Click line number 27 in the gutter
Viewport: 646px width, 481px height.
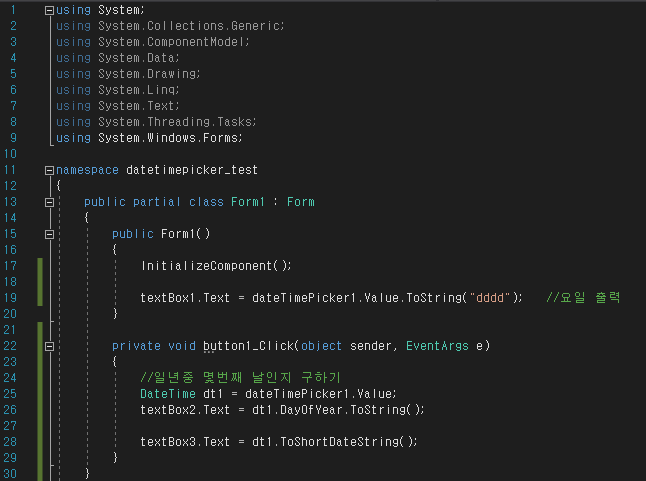click(10, 426)
